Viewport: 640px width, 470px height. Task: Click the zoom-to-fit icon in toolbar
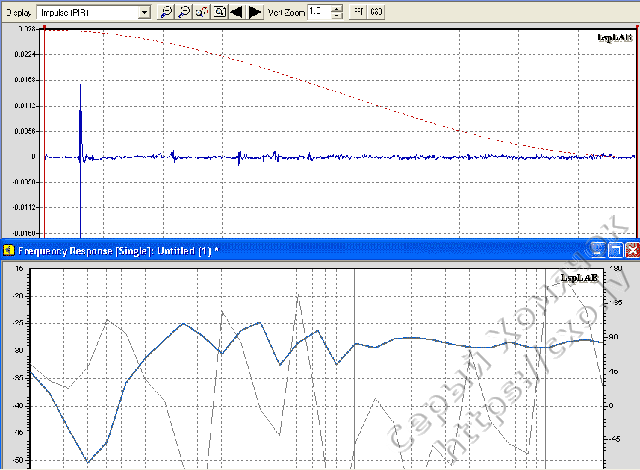(x=218, y=12)
